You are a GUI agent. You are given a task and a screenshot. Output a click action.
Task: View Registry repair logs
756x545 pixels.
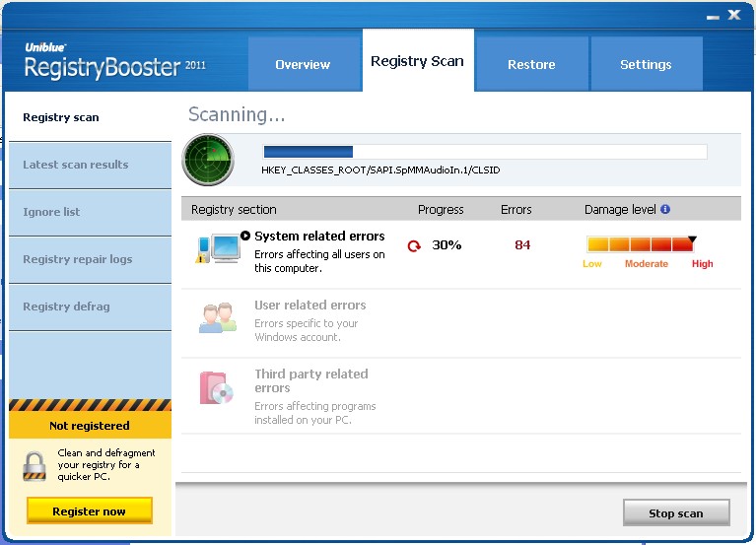point(90,259)
